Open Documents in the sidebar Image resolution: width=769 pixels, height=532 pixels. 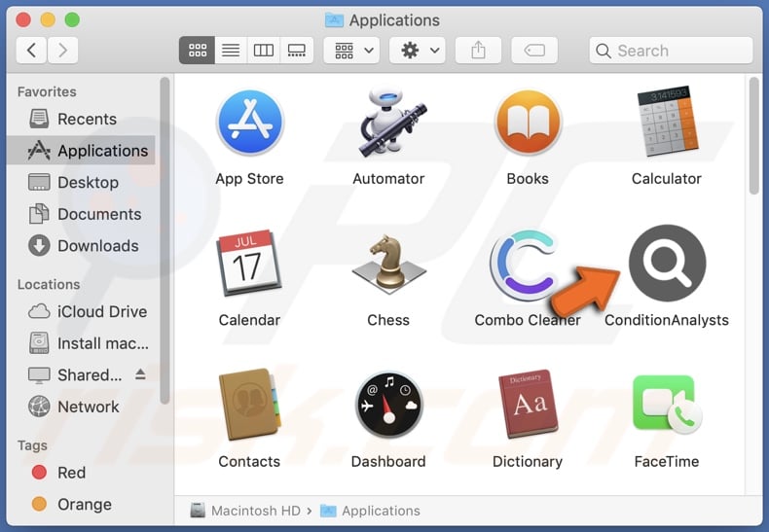click(x=82, y=214)
